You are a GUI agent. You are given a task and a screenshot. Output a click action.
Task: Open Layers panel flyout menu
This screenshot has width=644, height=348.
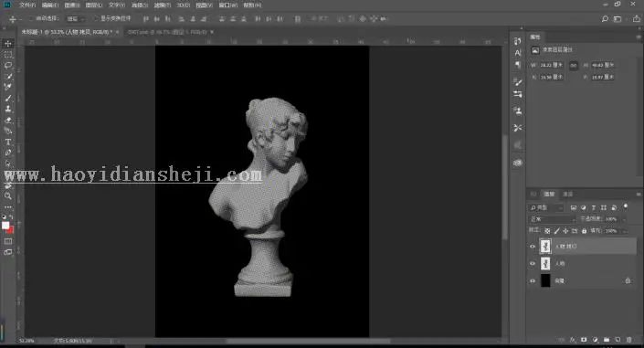[x=639, y=194]
